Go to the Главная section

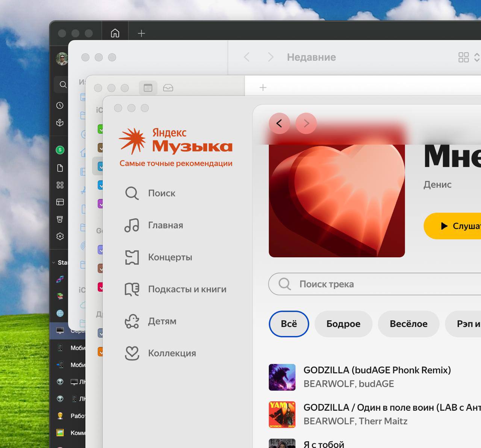[165, 225]
